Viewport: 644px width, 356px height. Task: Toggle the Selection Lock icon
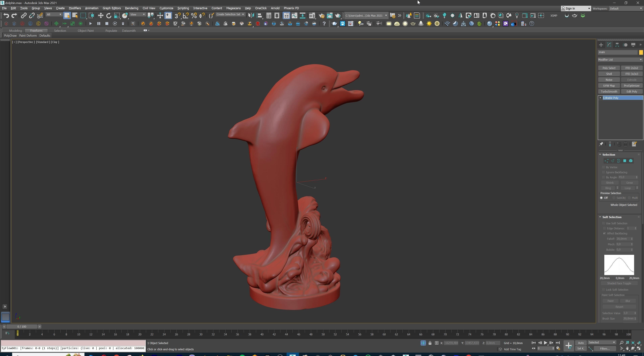[x=430, y=343]
